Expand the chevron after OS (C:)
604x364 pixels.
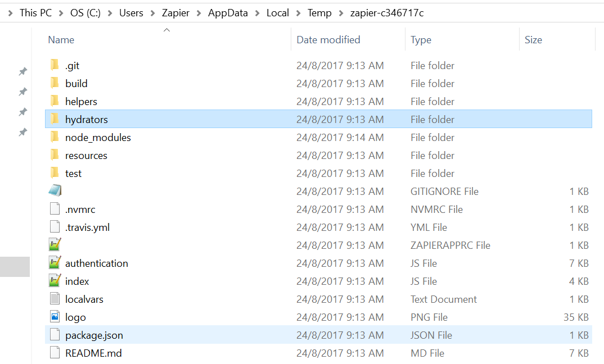(110, 13)
